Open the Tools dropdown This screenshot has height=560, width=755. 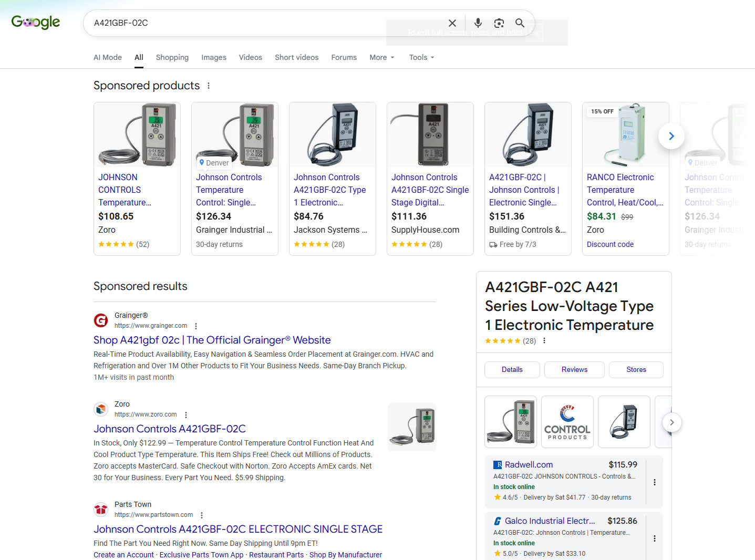pyautogui.click(x=422, y=57)
